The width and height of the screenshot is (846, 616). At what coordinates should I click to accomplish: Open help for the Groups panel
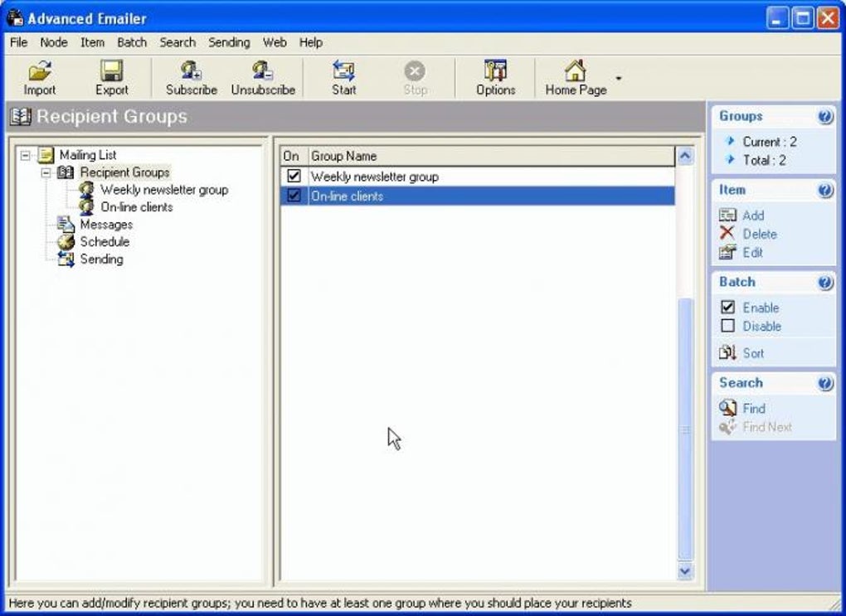point(825,117)
